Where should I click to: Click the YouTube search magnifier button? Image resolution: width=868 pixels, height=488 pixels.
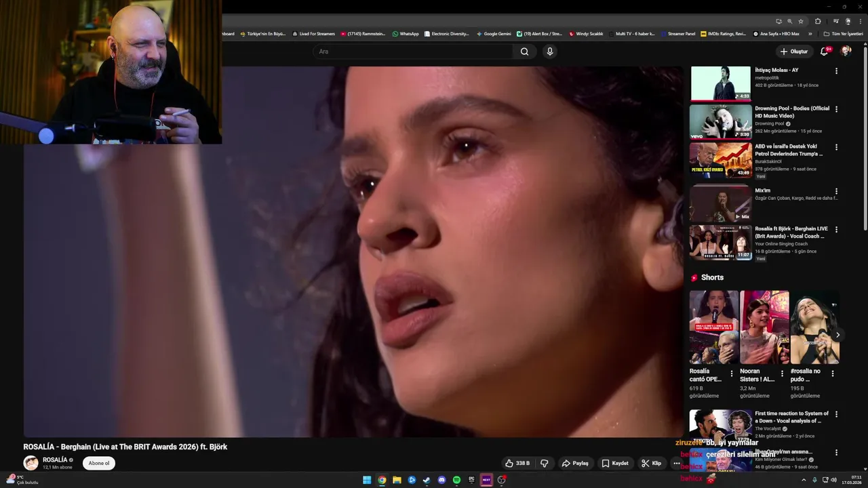click(524, 52)
